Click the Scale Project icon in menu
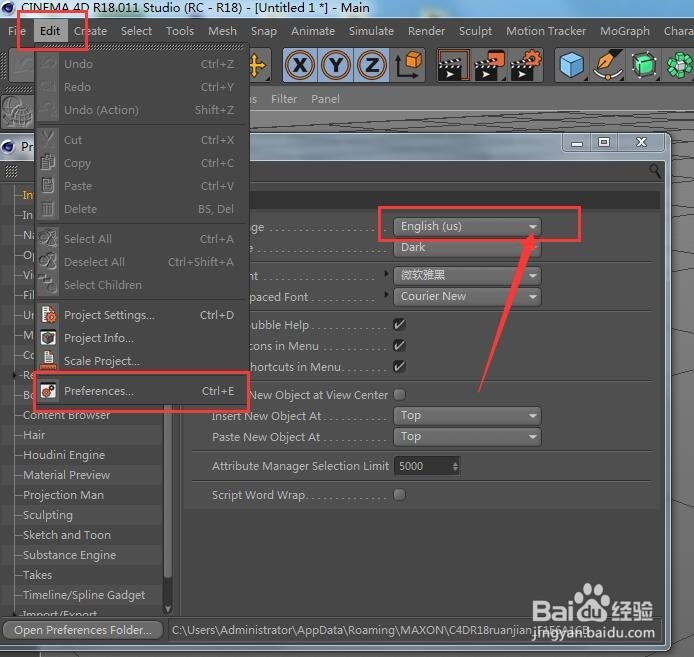Image resolution: width=694 pixels, height=657 pixels. [x=48, y=360]
